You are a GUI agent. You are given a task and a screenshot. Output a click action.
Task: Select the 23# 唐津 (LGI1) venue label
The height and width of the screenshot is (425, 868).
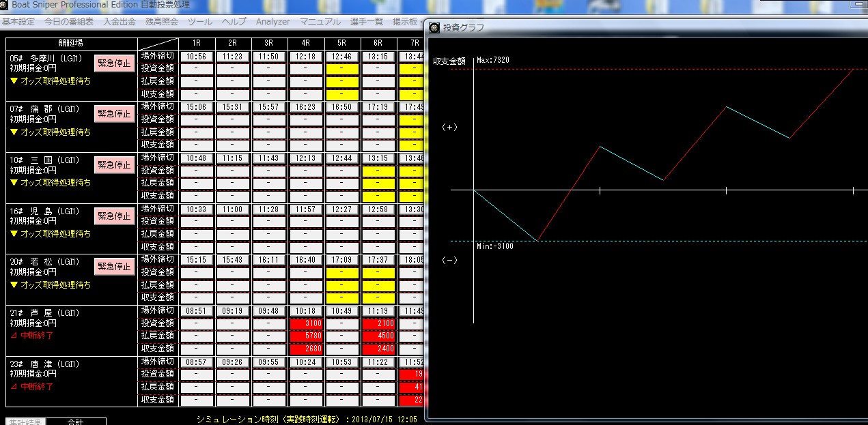point(45,364)
